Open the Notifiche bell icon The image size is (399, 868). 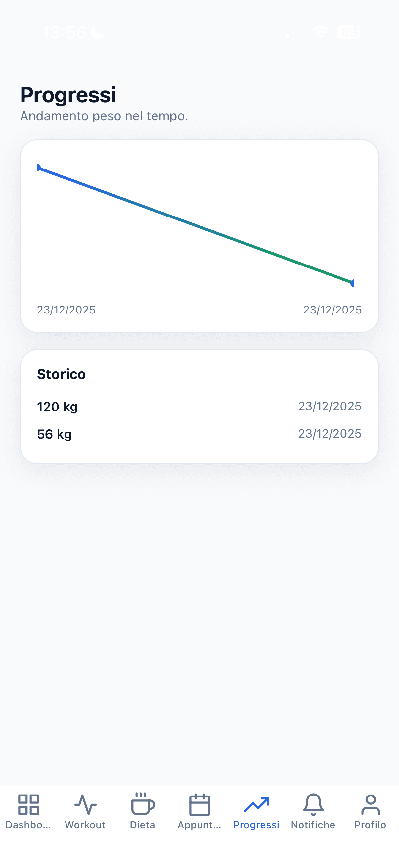pos(313,805)
